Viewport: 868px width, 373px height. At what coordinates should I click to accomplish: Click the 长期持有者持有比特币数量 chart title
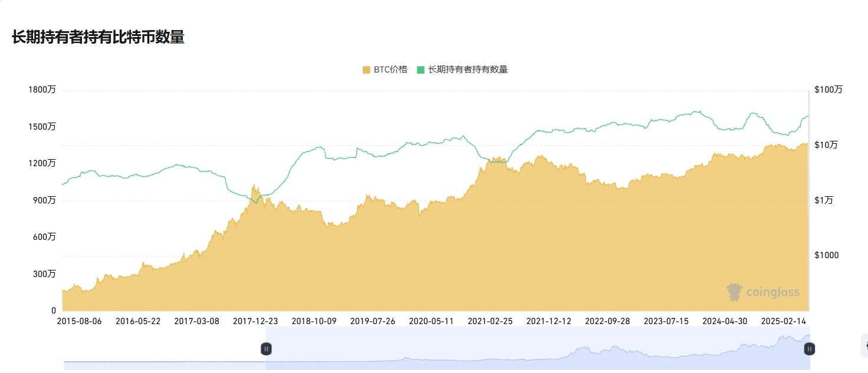click(x=98, y=38)
